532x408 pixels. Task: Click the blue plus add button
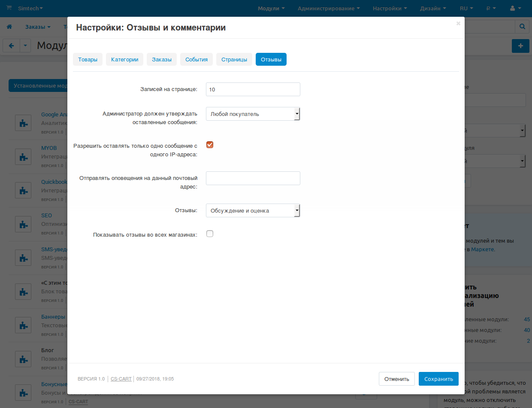tap(520, 46)
